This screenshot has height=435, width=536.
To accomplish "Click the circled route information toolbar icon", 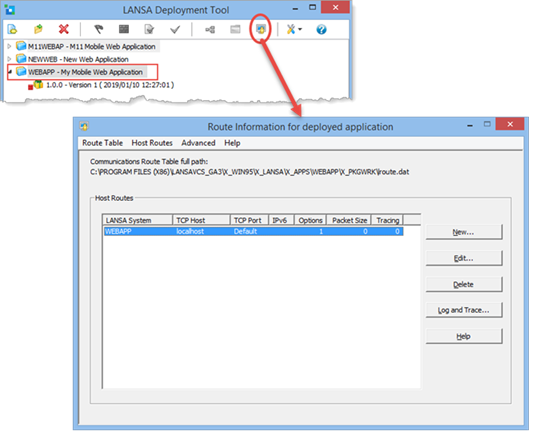I will (x=261, y=29).
